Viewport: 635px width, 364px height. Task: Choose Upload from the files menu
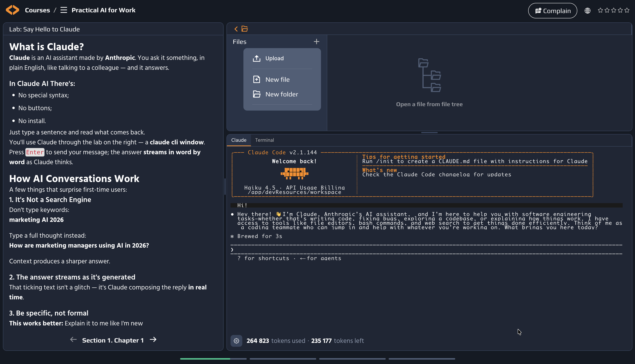282,58
